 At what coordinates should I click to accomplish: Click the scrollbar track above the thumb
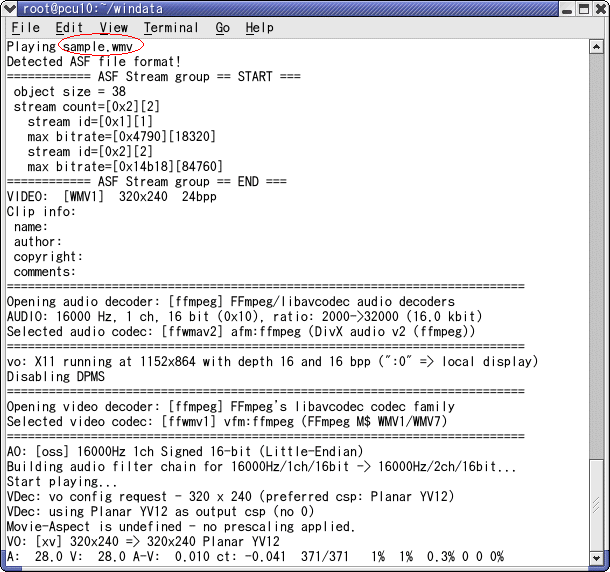pyautogui.click(x=596, y=257)
